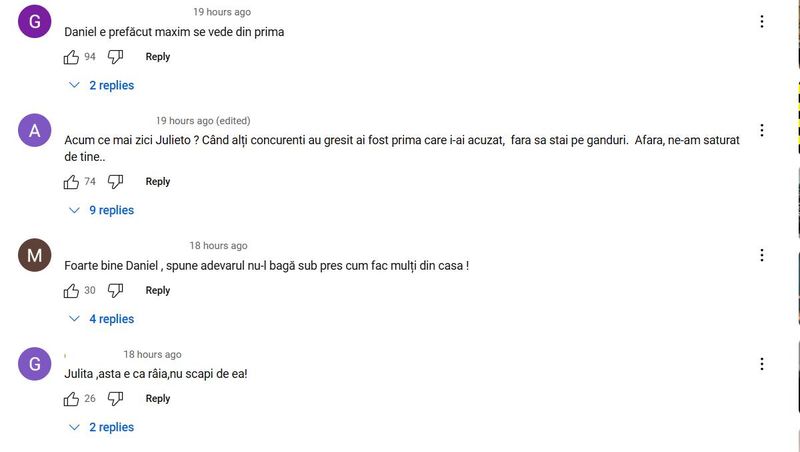800x452 pixels.
Task: Open the brown M commenter avatar
Action: 35,255
